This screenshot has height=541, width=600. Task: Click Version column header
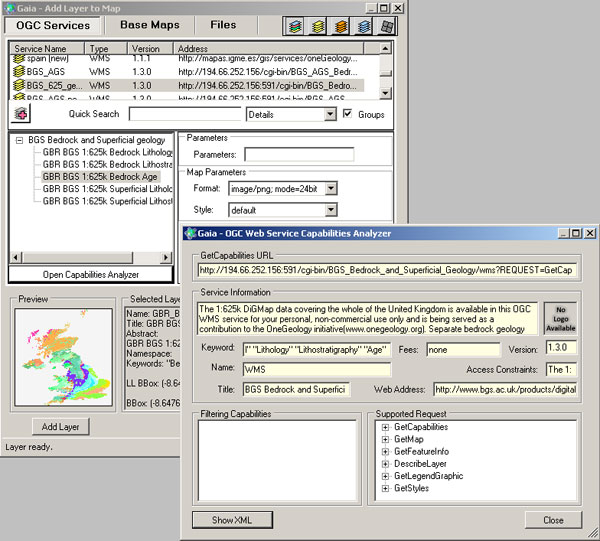click(x=150, y=49)
